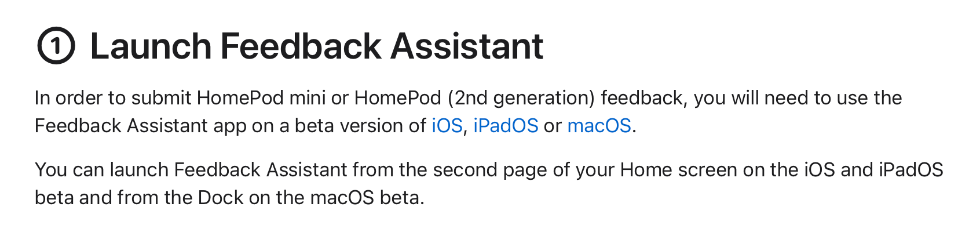Click Feedback Assistant app in first paragraph
This screenshot has height=232, width=980.
point(141,126)
